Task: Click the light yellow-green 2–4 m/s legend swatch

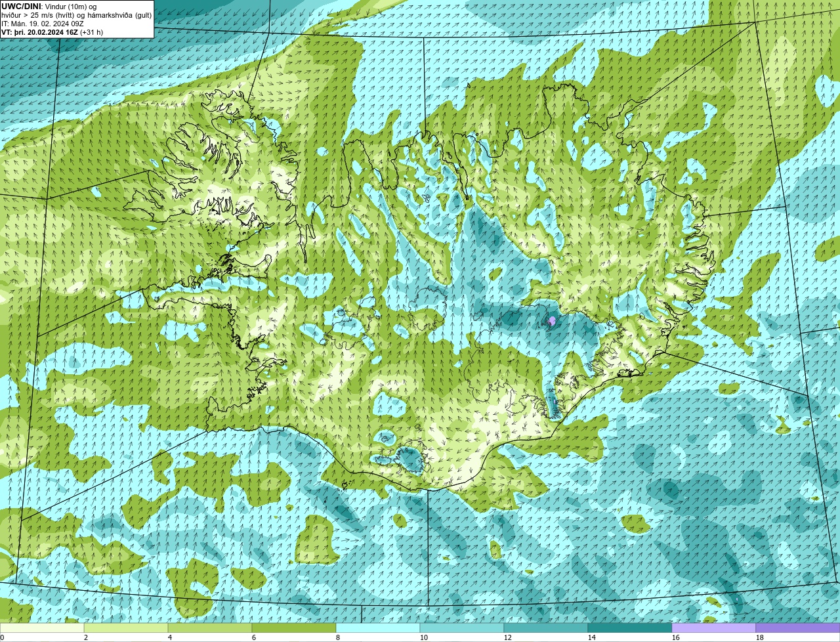Action: click(x=126, y=628)
